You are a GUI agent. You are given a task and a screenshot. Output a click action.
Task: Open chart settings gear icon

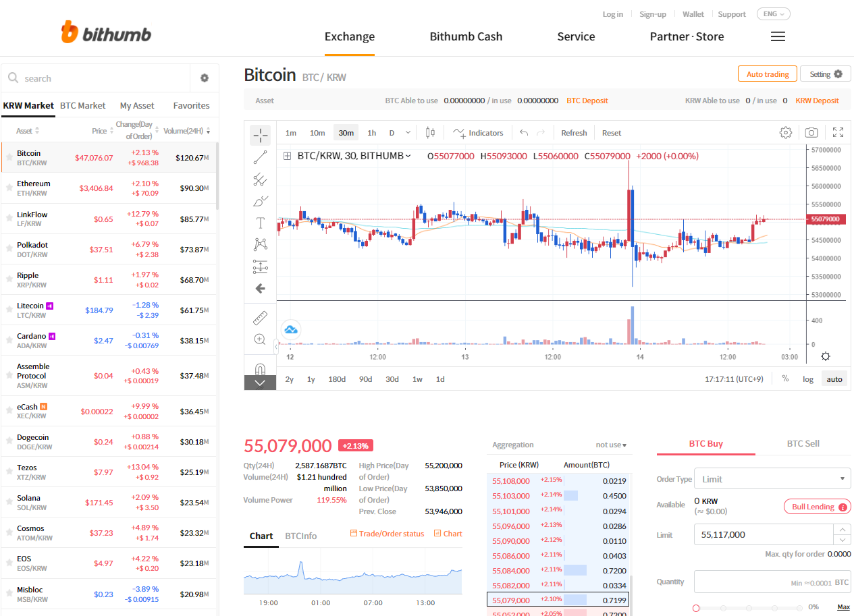click(785, 133)
